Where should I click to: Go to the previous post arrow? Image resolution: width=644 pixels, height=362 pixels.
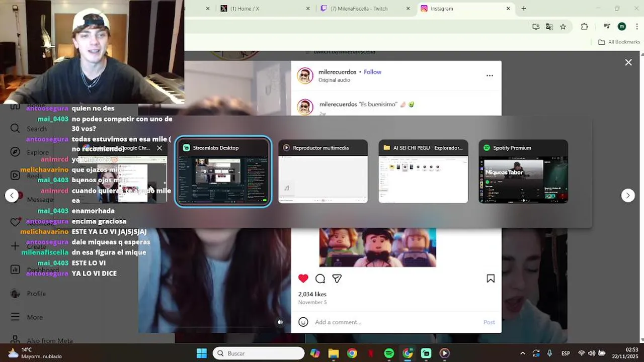coord(12,196)
